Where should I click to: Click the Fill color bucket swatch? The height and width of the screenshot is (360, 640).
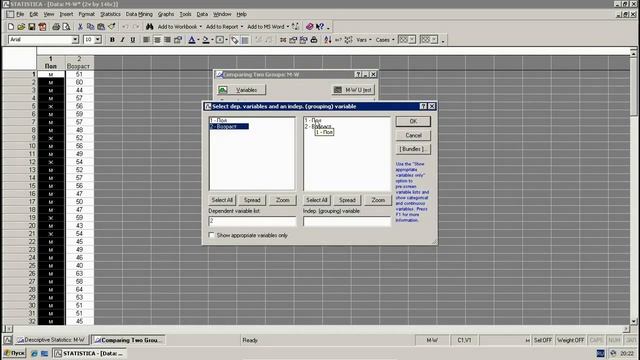coord(206,40)
